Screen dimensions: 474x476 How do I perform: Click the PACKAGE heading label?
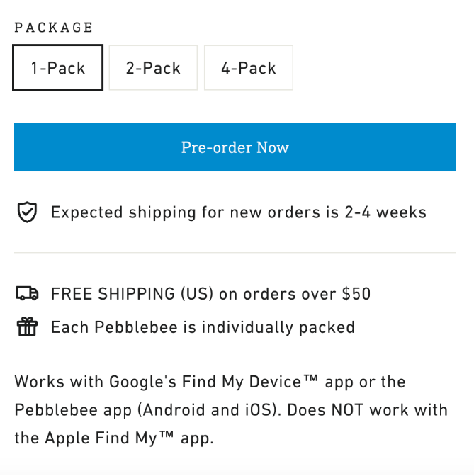tap(53, 28)
